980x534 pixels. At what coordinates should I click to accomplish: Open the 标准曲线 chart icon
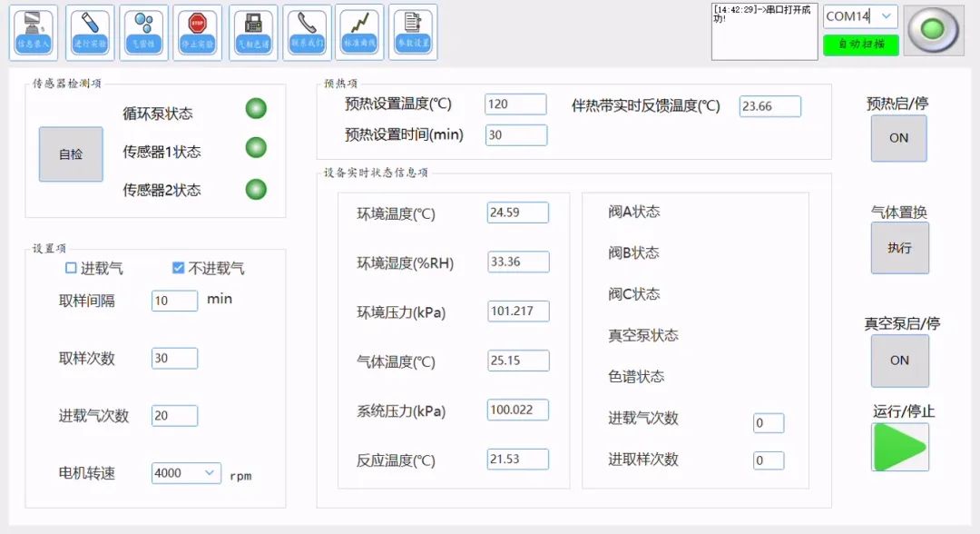click(359, 33)
